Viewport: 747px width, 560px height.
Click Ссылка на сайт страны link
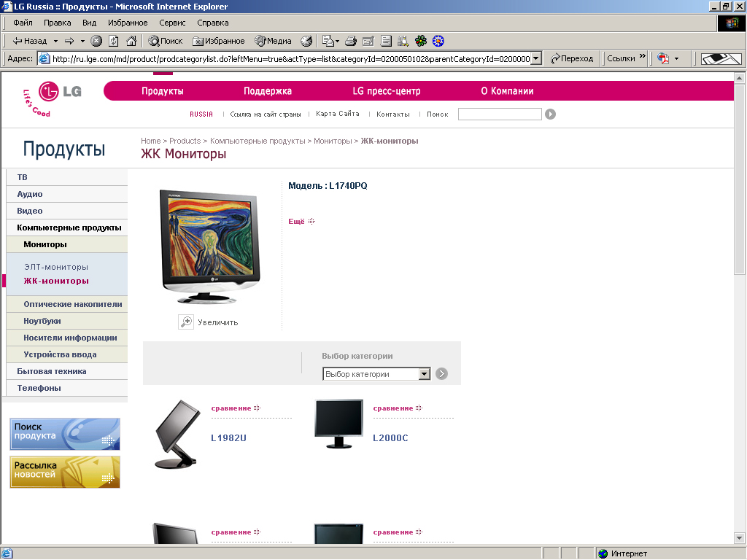pos(266,114)
